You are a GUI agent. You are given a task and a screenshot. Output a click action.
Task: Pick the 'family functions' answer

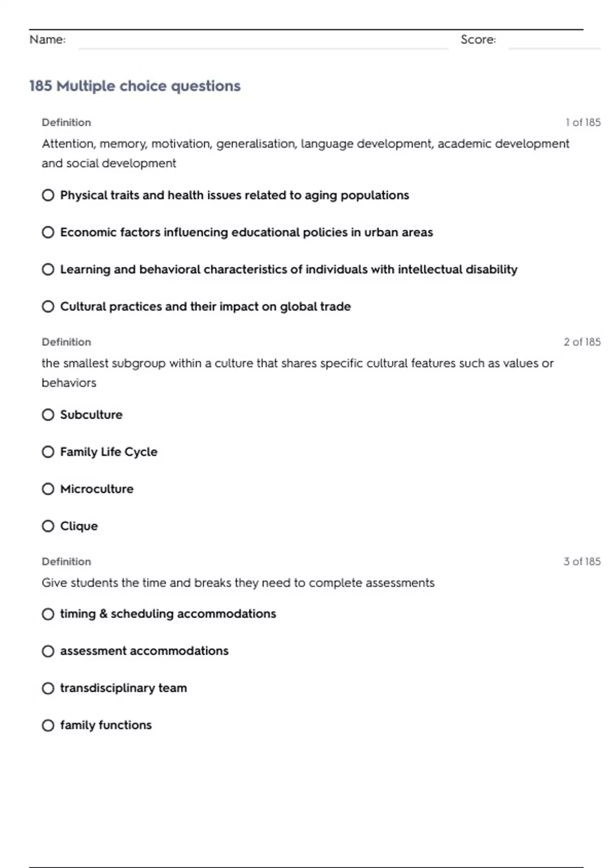coord(48,726)
